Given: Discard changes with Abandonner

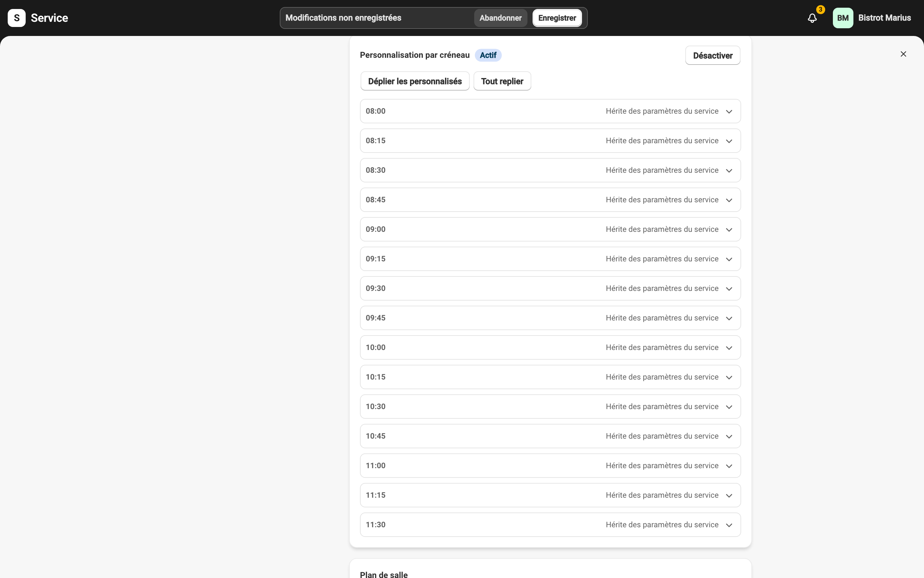Looking at the screenshot, I should (x=500, y=18).
